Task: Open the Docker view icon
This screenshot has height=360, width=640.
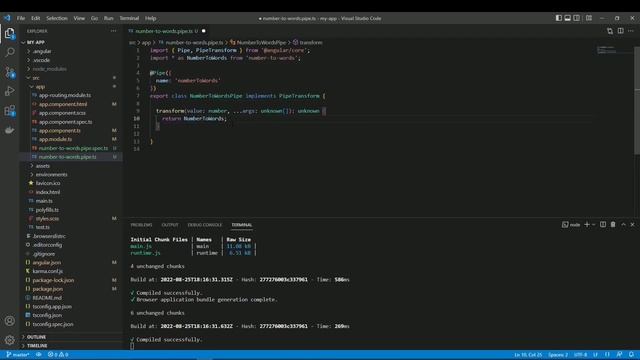Action: coord(9,130)
